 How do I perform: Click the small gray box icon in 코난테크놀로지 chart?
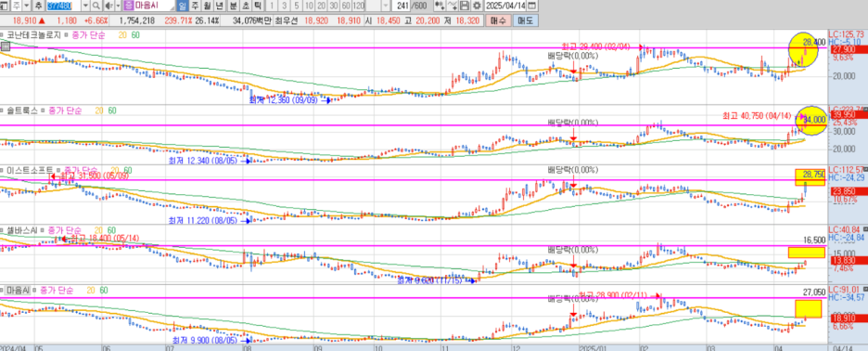pos(6,47)
